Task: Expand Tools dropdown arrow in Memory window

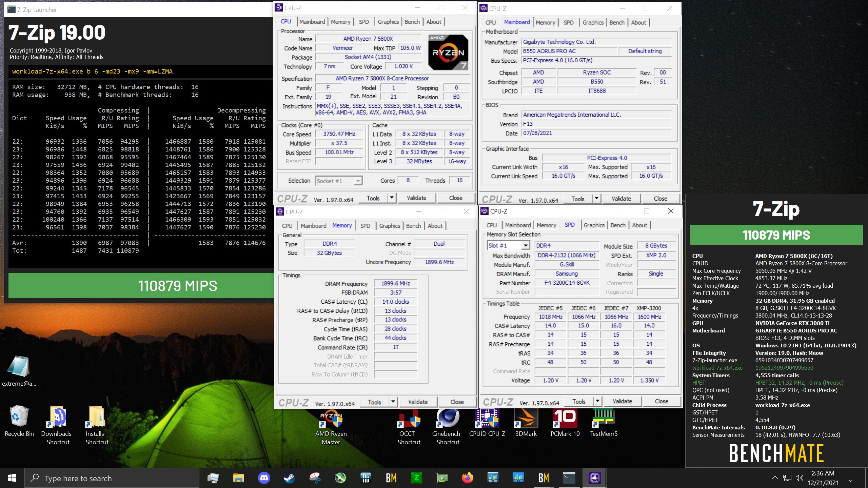Action: pyautogui.click(x=393, y=402)
